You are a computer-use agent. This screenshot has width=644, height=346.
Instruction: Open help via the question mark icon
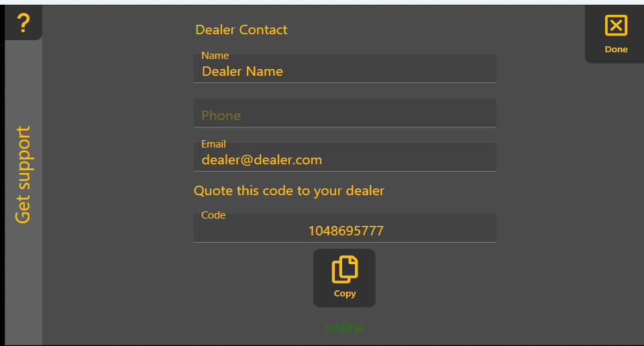[23, 23]
